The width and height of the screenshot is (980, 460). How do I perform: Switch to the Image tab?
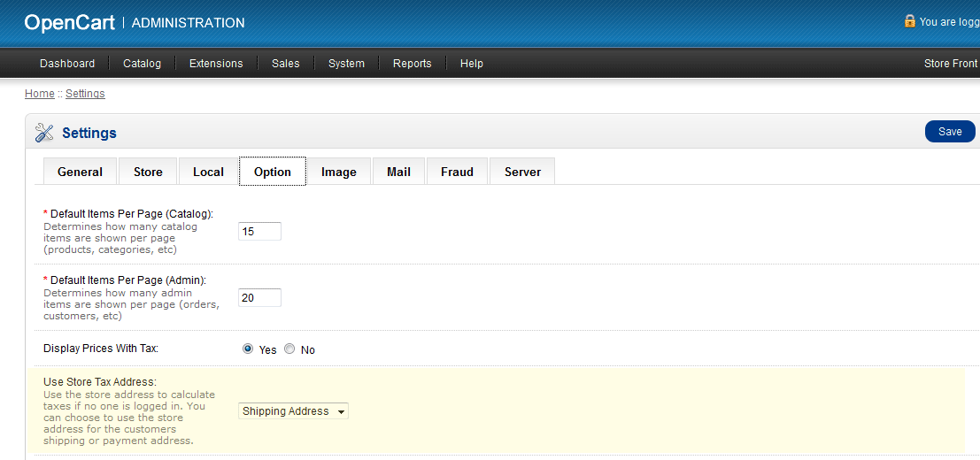coord(339,172)
